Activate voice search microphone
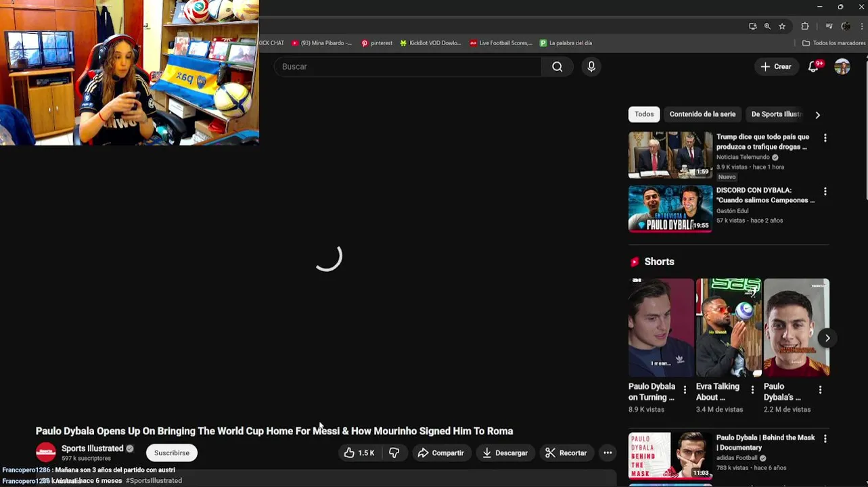The image size is (868, 487). point(591,66)
